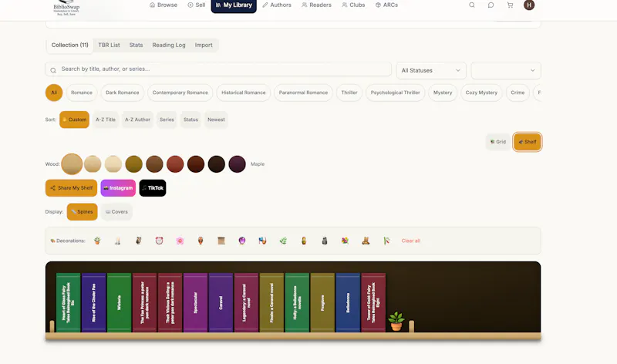Open the Wisteria book spine

click(x=120, y=302)
